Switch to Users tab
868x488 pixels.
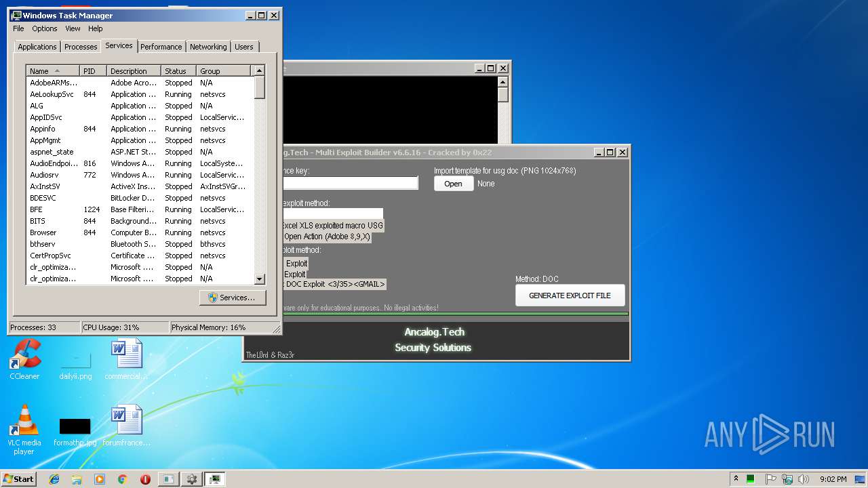[x=244, y=47]
